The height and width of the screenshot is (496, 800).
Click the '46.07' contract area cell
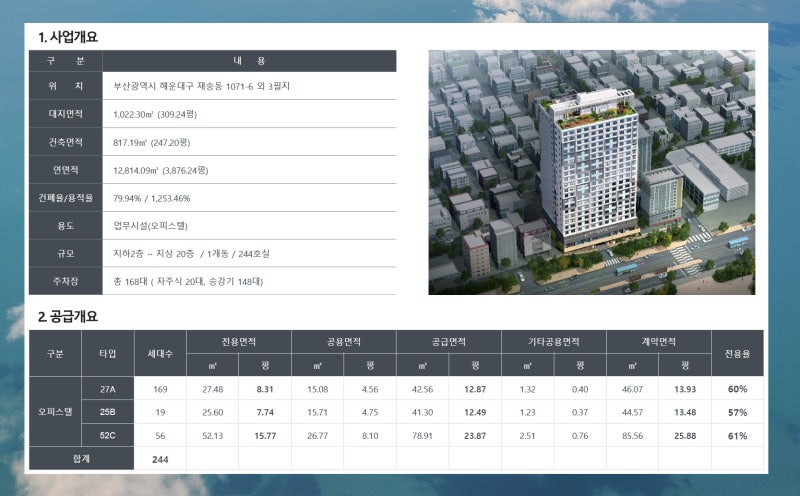tap(633, 389)
